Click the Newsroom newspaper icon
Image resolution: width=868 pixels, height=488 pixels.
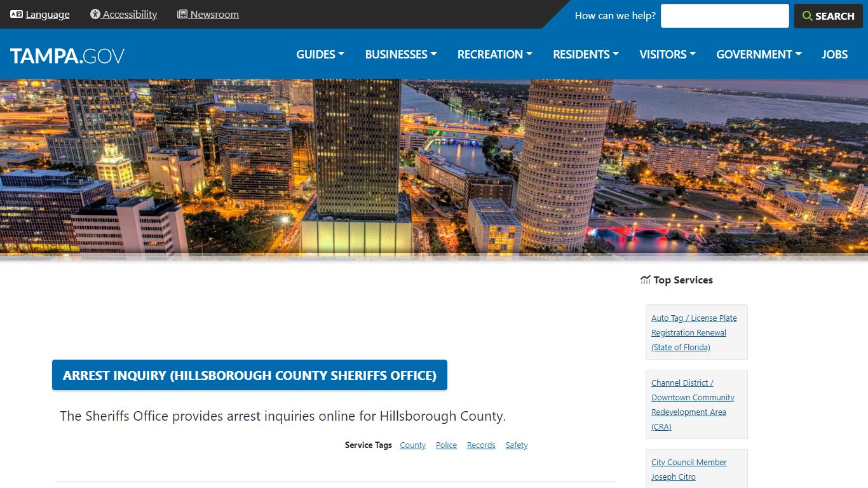[182, 14]
